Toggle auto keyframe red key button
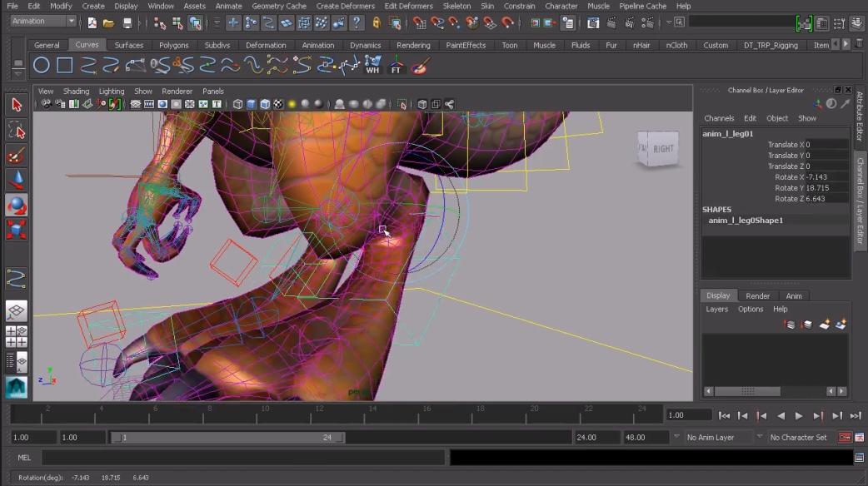The width and height of the screenshot is (868, 486). pyautogui.click(x=845, y=438)
